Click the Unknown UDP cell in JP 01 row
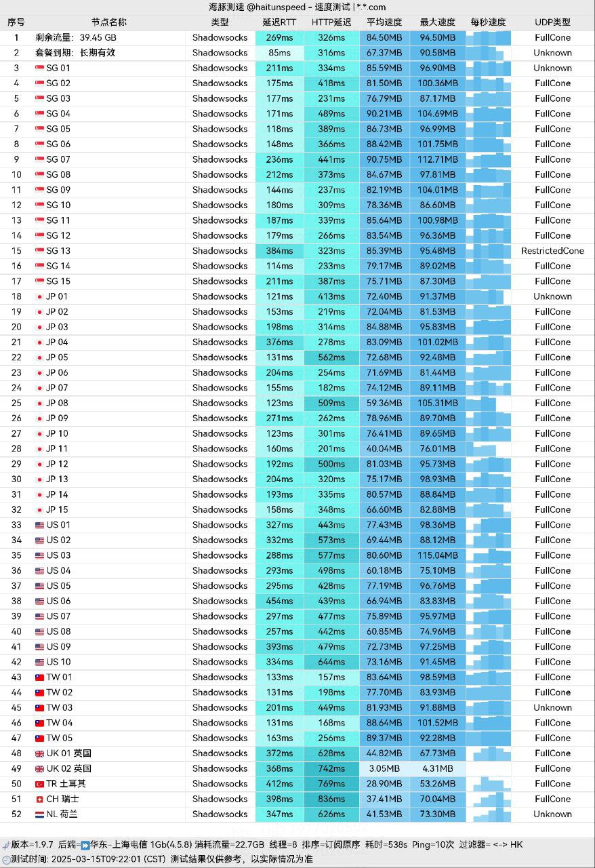Viewport: 595px width, 868px height. pos(552,296)
